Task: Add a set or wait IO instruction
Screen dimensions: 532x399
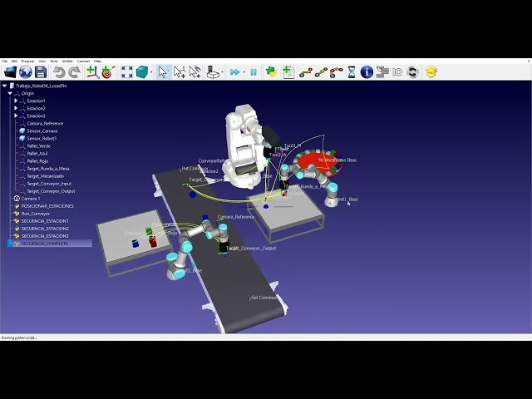Action: 397,72
